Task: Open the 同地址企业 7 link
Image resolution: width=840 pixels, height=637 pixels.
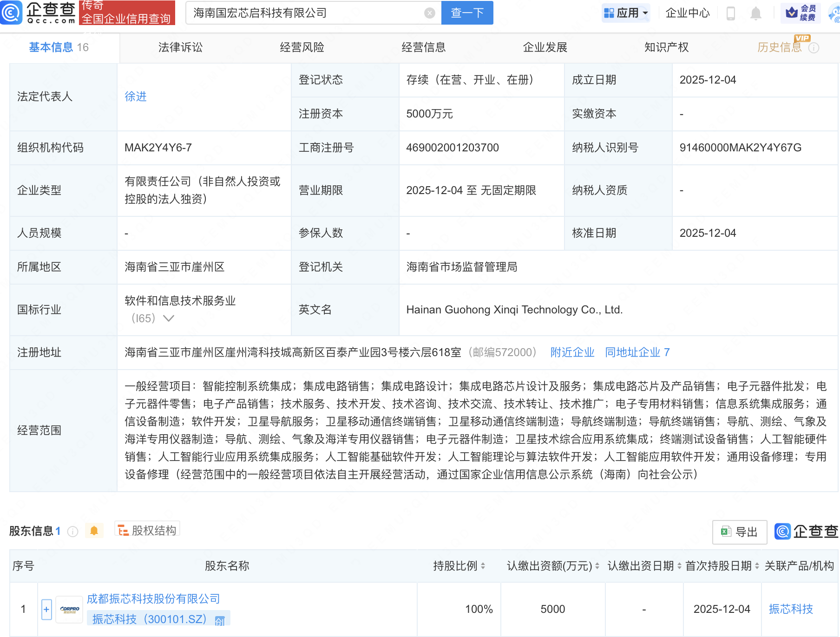Action: point(637,352)
